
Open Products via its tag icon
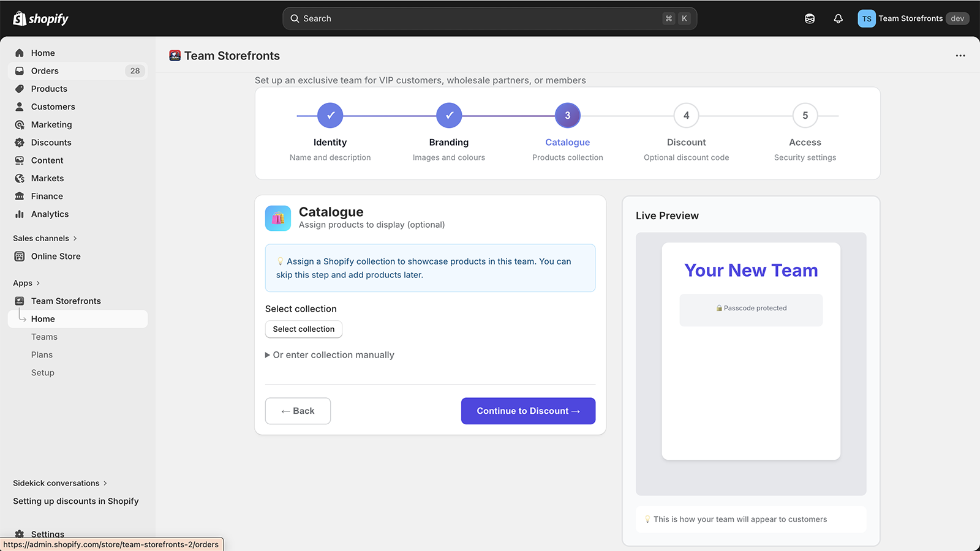point(20,89)
